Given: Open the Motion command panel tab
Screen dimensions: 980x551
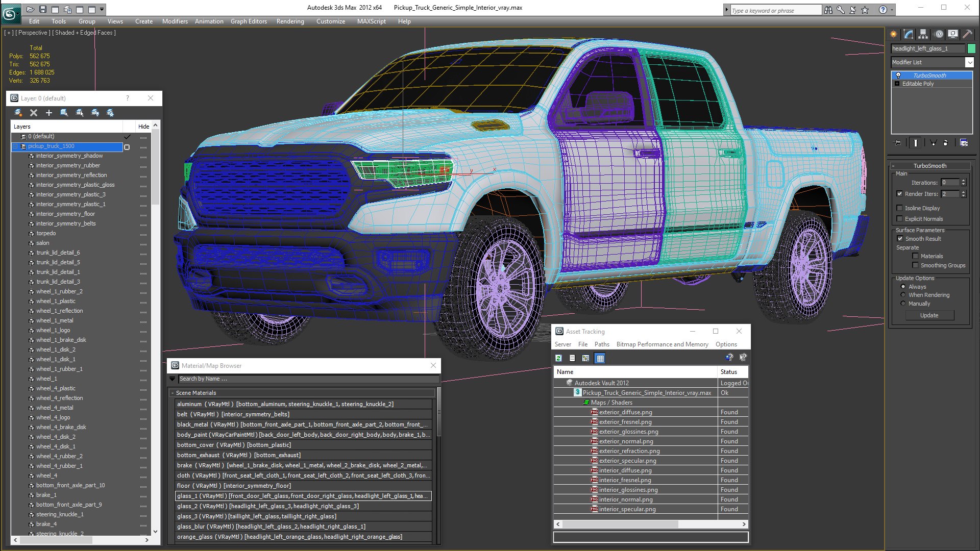Looking at the screenshot, I should pos(938,34).
